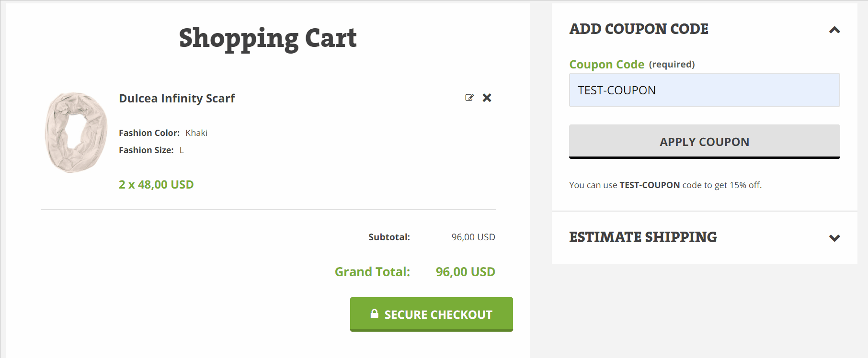Click the Coupon Code field label
868x358 pixels.
[606, 64]
